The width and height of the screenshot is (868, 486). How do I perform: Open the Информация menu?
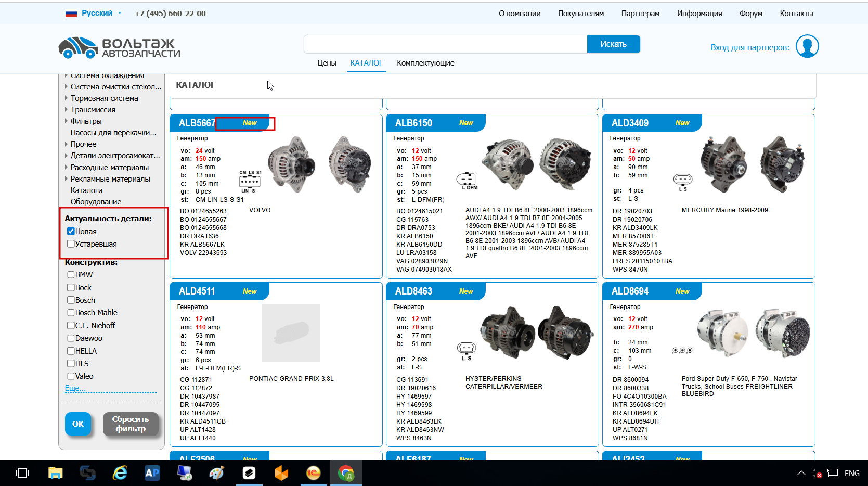point(699,14)
